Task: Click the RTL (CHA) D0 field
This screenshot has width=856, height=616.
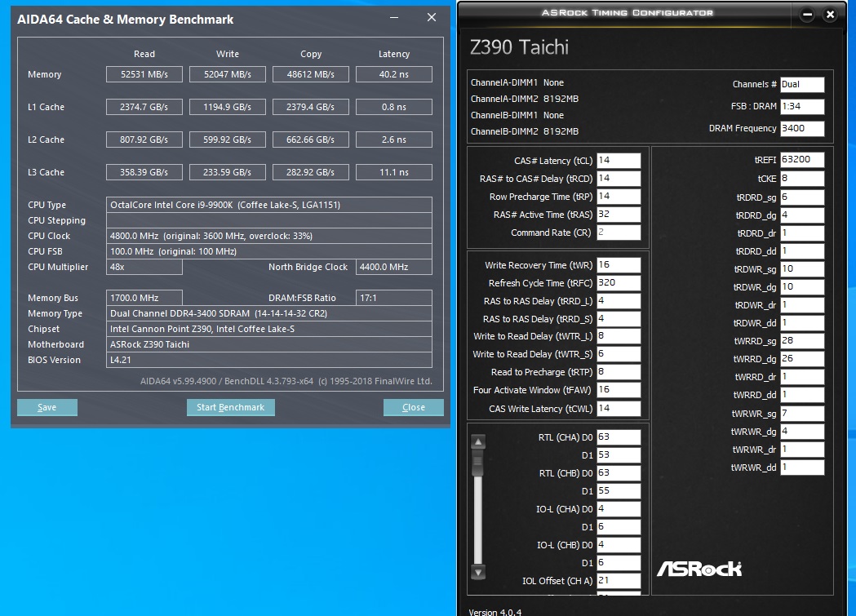Action: (619, 437)
